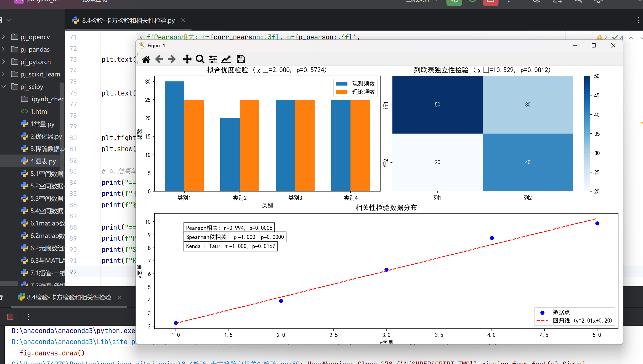Open the Configure subplots sliders icon
The width and height of the screenshot is (643, 364).
tap(212, 59)
